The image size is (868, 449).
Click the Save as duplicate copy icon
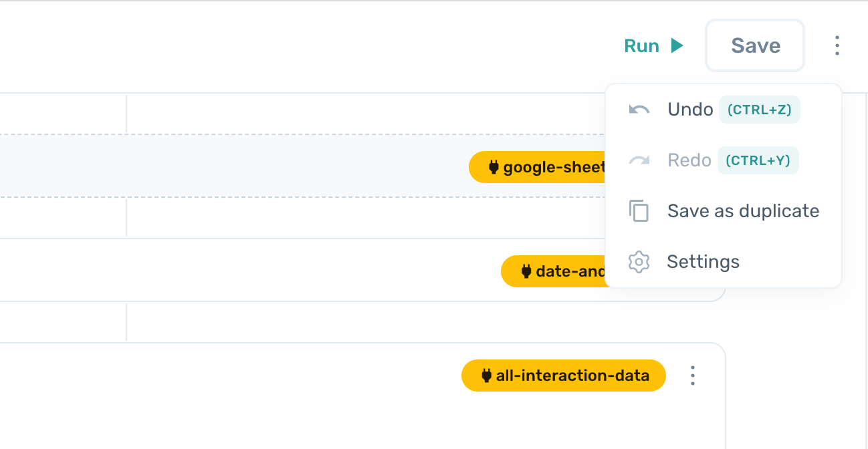(639, 211)
